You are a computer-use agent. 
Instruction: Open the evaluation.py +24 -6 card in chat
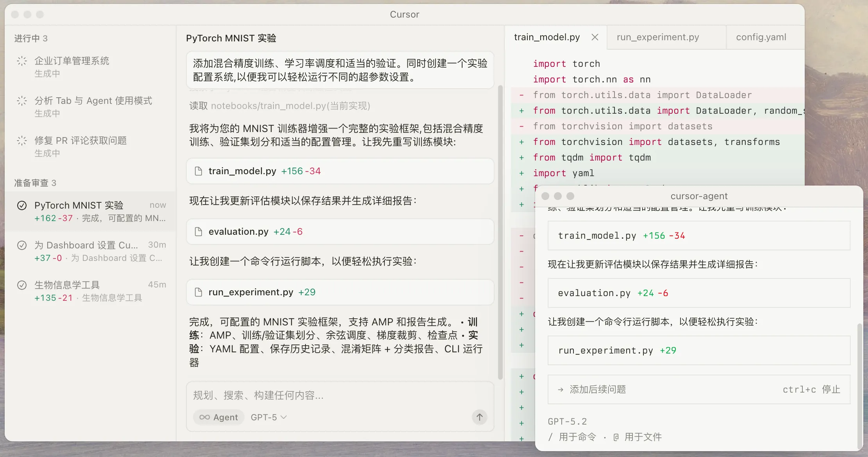[340, 232]
